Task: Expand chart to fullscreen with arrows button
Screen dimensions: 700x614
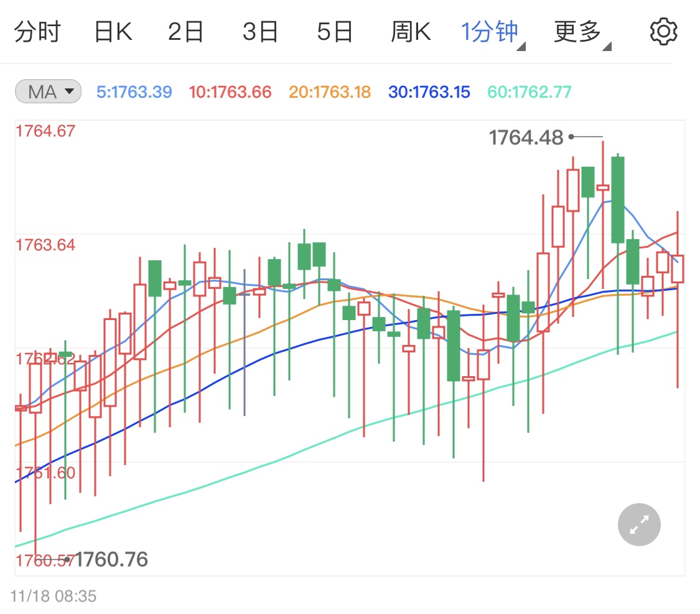Action: (x=639, y=524)
